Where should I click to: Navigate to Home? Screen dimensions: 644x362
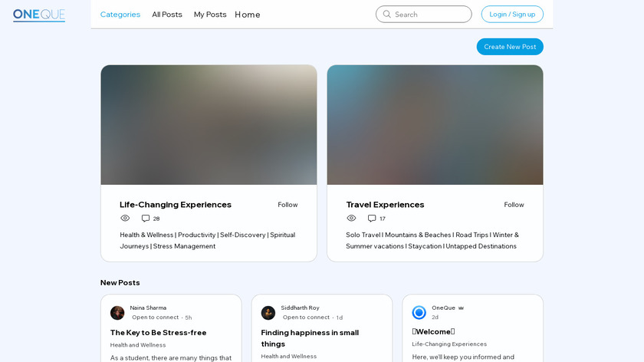tap(248, 15)
